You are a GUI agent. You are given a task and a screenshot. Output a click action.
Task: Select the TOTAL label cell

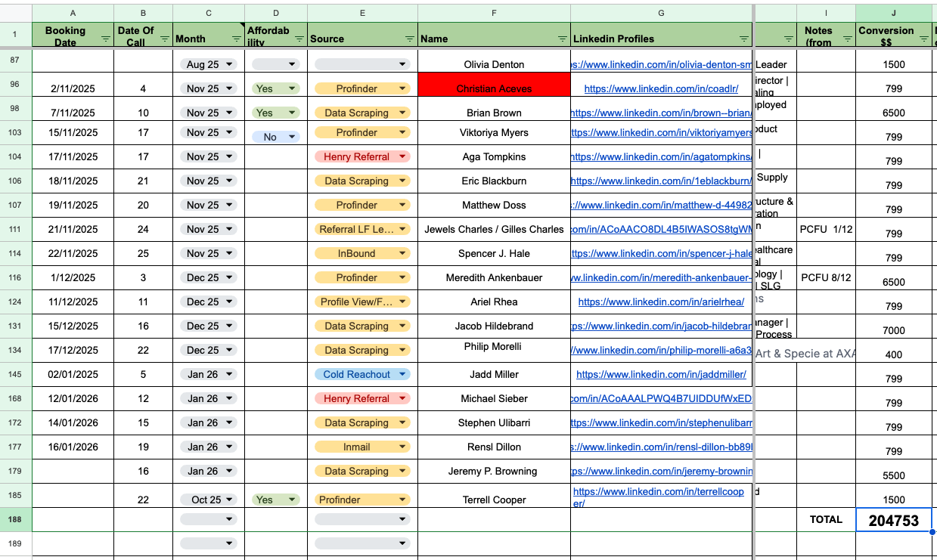[826, 520]
